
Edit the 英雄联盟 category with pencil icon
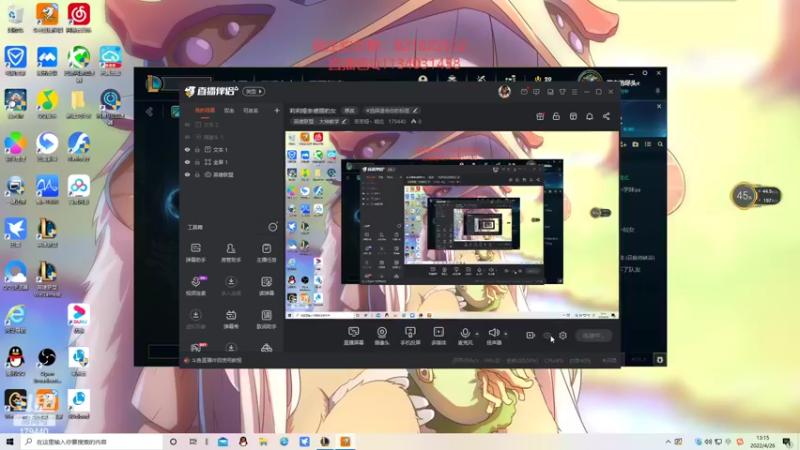click(344, 121)
